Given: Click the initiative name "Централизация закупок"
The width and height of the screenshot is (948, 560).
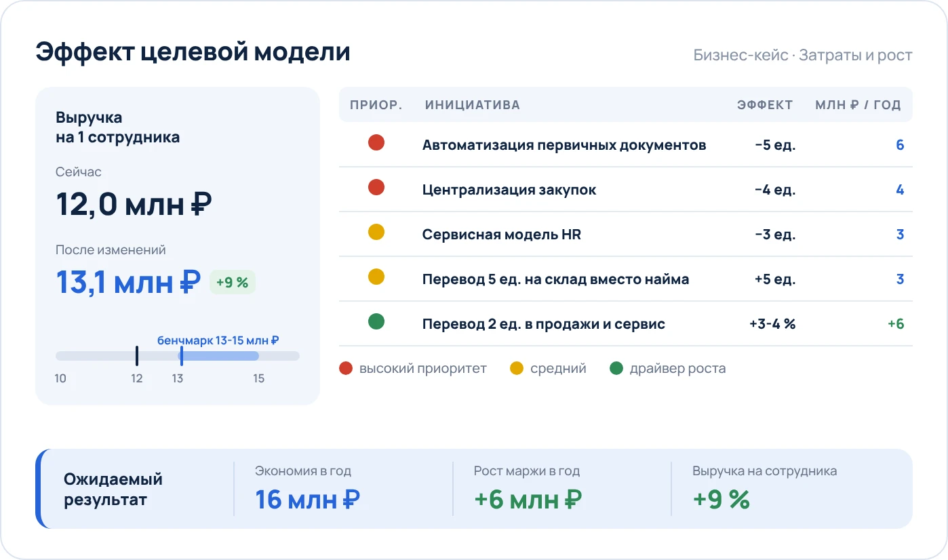Looking at the screenshot, I should coord(509,190).
